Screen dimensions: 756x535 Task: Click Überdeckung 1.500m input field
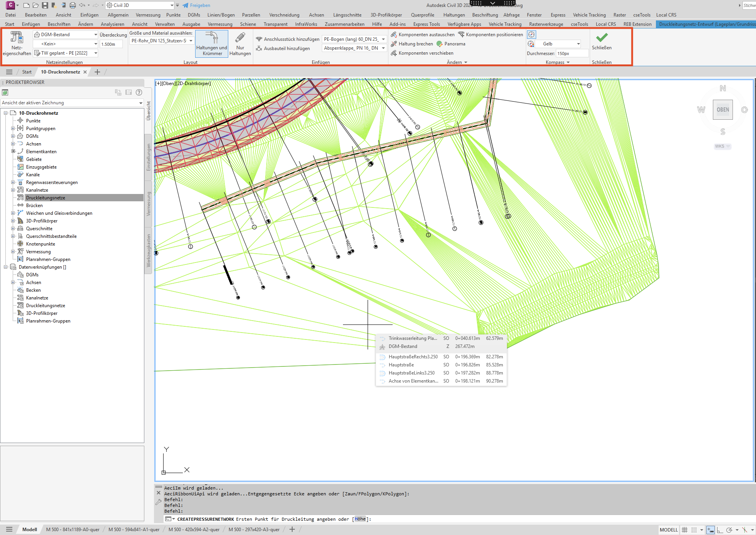(x=111, y=44)
